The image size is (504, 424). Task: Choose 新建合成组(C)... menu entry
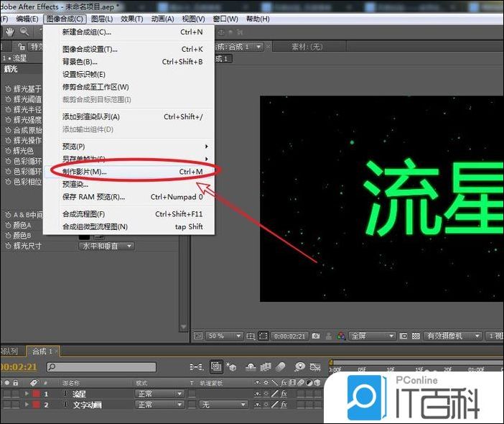[129, 32]
